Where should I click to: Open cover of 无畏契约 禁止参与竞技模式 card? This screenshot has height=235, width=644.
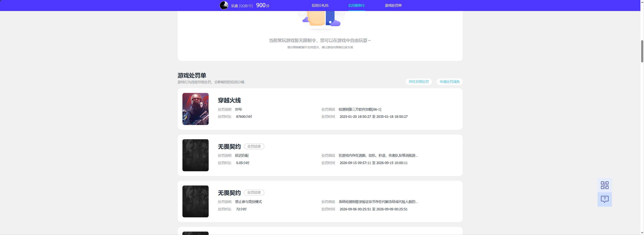(x=196, y=201)
